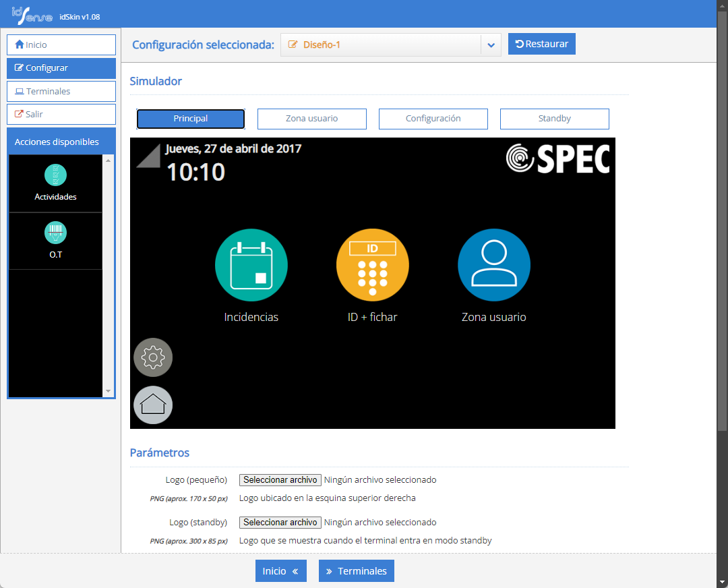Click the bottom Terminales next button

point(357,571)
